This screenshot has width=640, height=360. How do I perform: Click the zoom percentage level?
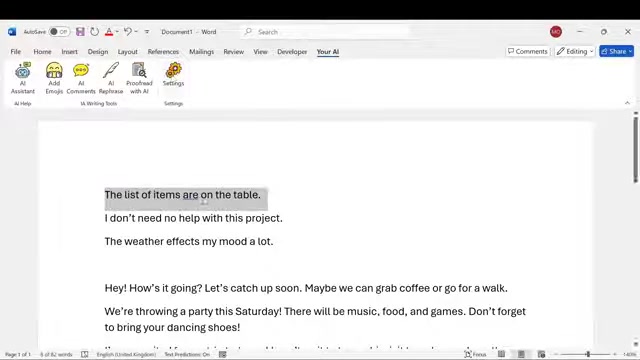(x=629, y=354)
